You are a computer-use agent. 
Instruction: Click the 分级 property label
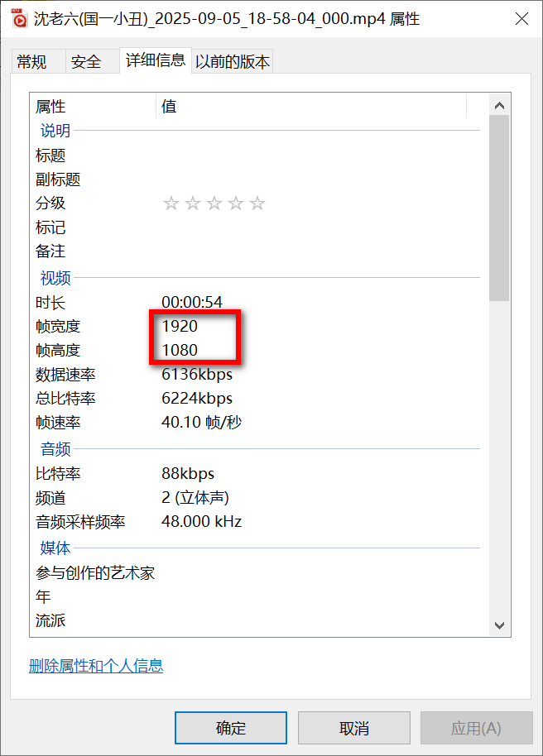(x=50, y=203)
